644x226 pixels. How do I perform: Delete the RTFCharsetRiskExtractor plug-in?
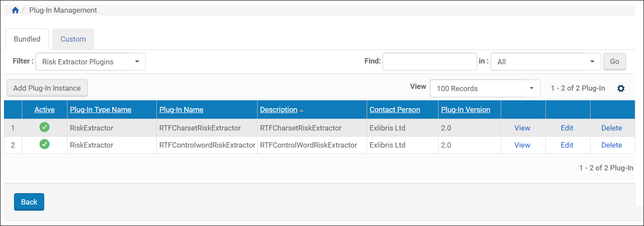612,128
